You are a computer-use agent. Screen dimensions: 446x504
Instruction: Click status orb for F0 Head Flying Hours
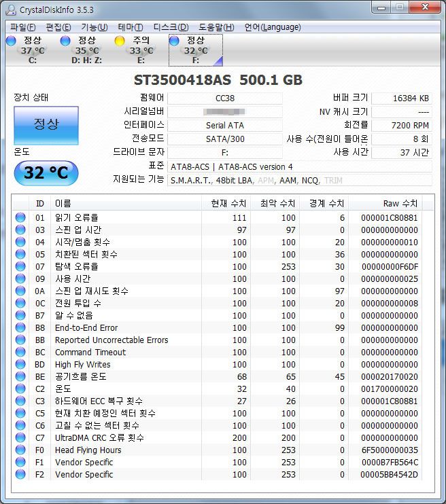[x=20, y=450]
